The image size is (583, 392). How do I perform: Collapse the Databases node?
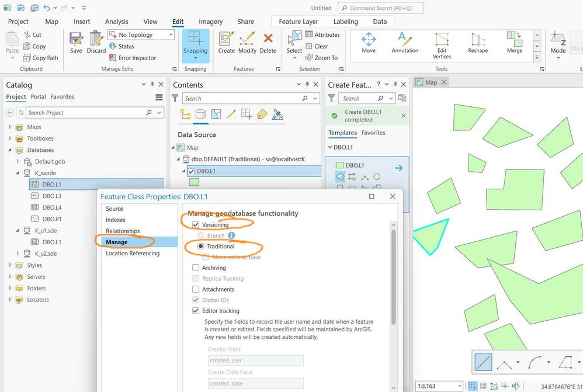[10, 150]
